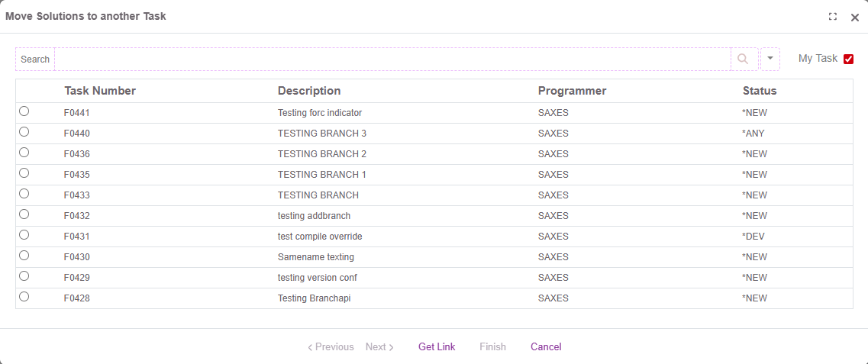Choose task F0428 Testing Branchapi radio
Viewport: 868px width, 364px height.
click(24, 297)
